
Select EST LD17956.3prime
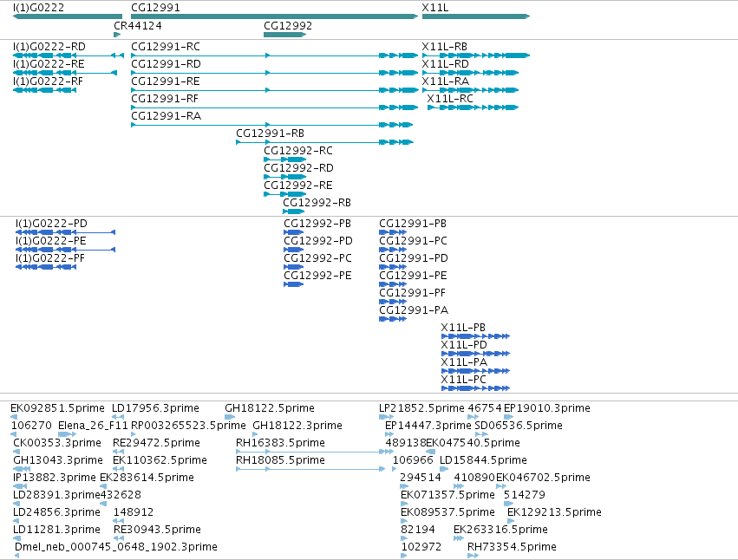click(155, 408)
